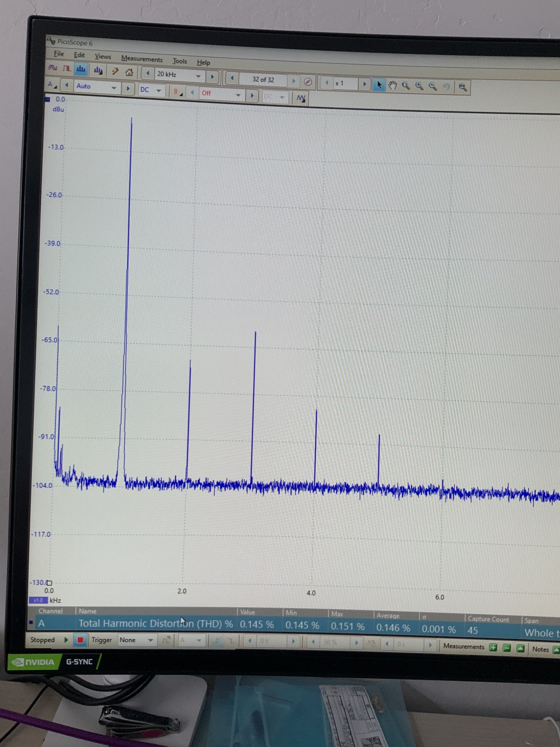This screenshot has width=560, height=747.
Task: Click the dBu axis unit label
Action: [58, 109]
